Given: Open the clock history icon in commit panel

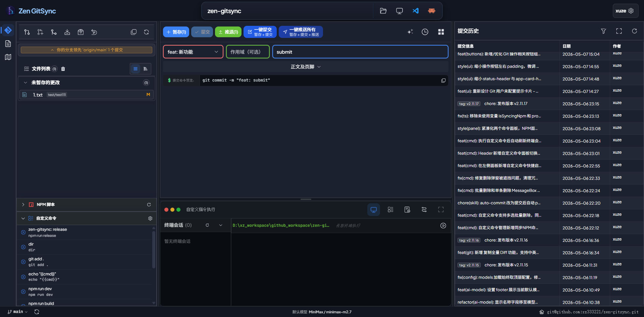Looking at the screenshot, I should 425,32.
